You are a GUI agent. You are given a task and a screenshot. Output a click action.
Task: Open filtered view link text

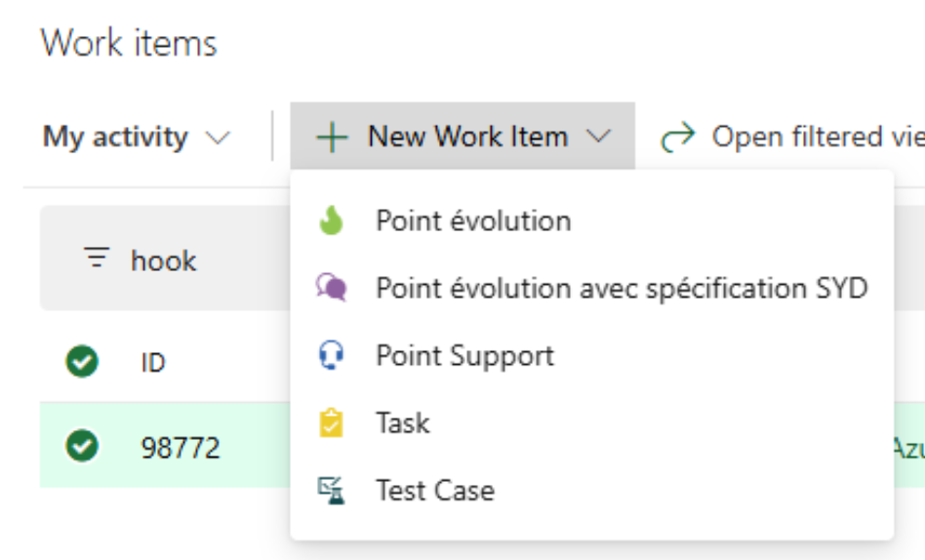pos(817,138)
